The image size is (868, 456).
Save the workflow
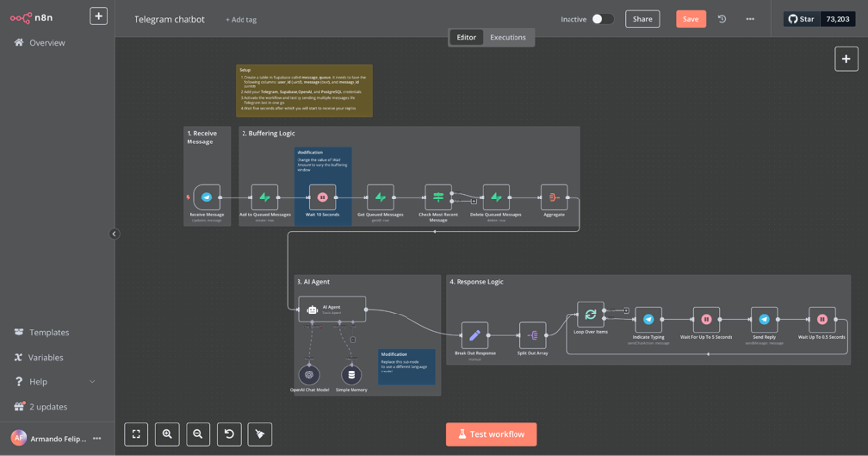coord(691,19)
